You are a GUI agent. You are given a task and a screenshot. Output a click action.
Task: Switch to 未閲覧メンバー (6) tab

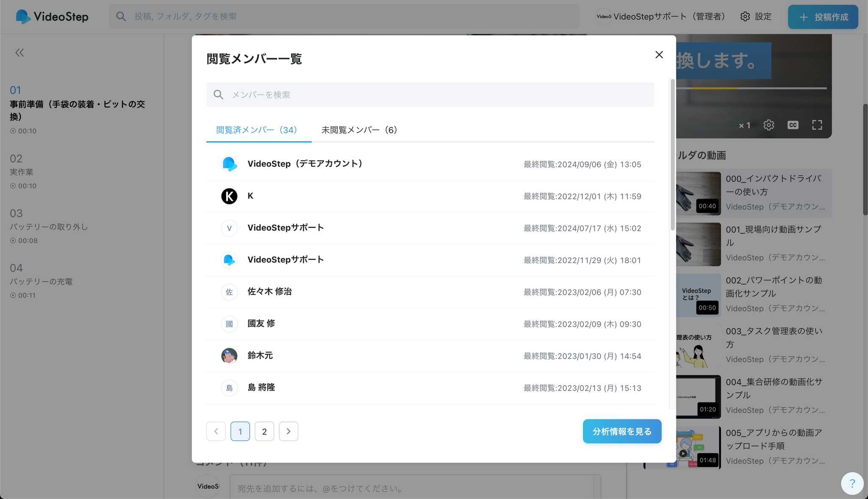(359, 130)
